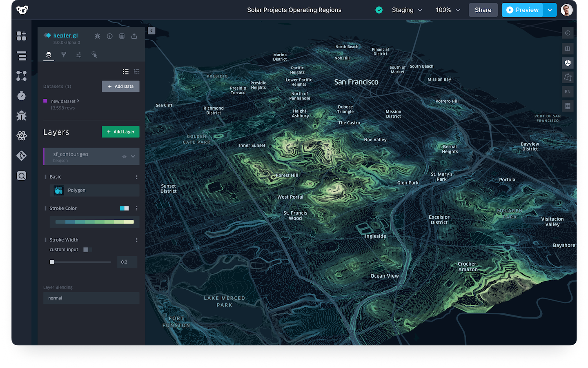Click the split map view icon
Image resolution: width=588 pixels, height=368 pixels.
[568, 49]
